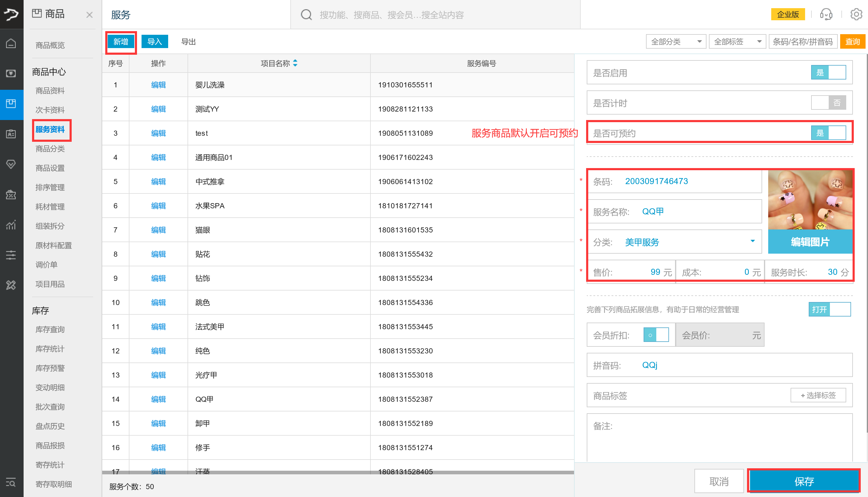Click the 选择标签 button
This screenshot has height=497, width=868.
coord(818,395)
